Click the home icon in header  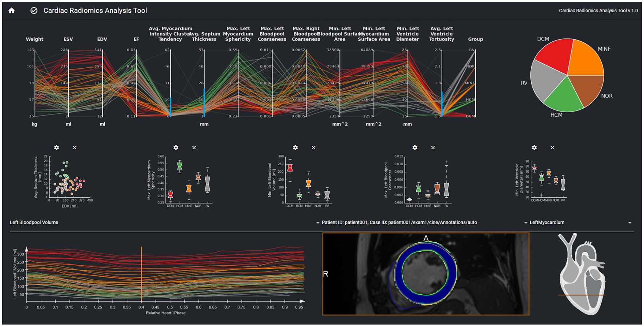click(12, 11)
